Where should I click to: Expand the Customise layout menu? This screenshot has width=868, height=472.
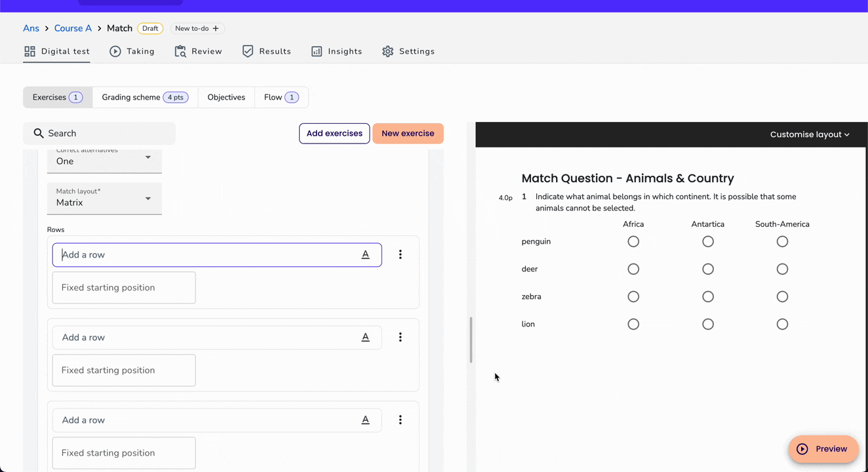pos(810,134)
